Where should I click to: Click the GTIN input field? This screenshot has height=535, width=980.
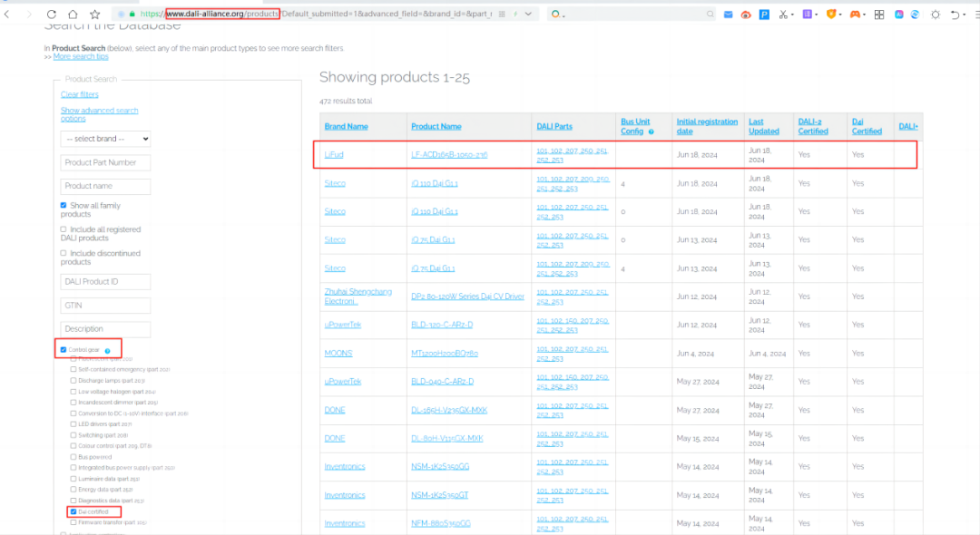point(105,306)
